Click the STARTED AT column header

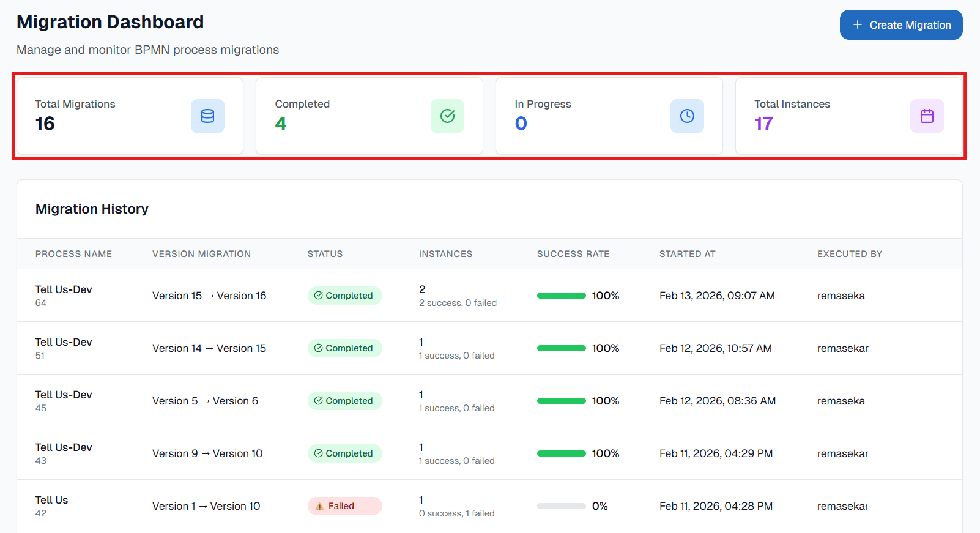[x=687, y=254]
